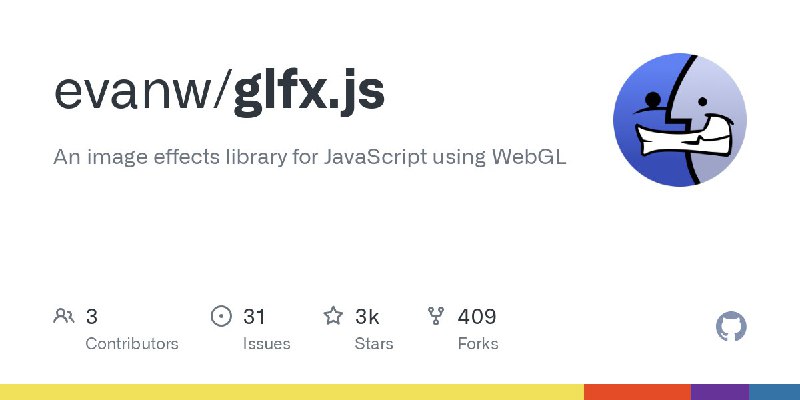Click the repository description text
The height and width of the screenshot is (400, 800).
[310, 157]
